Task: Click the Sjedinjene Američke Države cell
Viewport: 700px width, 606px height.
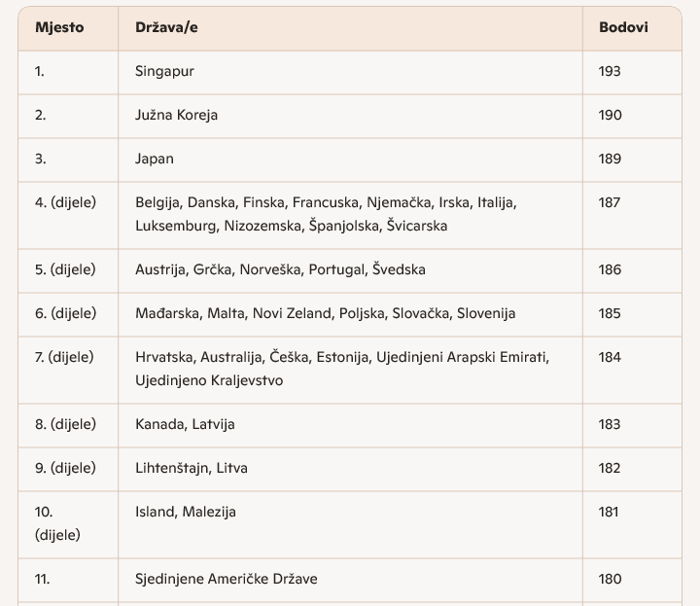Action: pyautogui.click(x=226, y=579)
